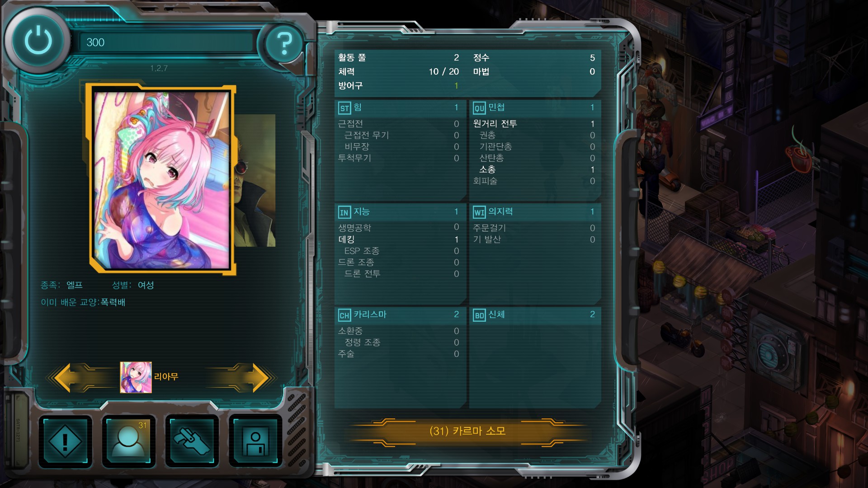Select the 원거리 전투 skill row
This screenshot has height=488, width=868.
(535, 124)
